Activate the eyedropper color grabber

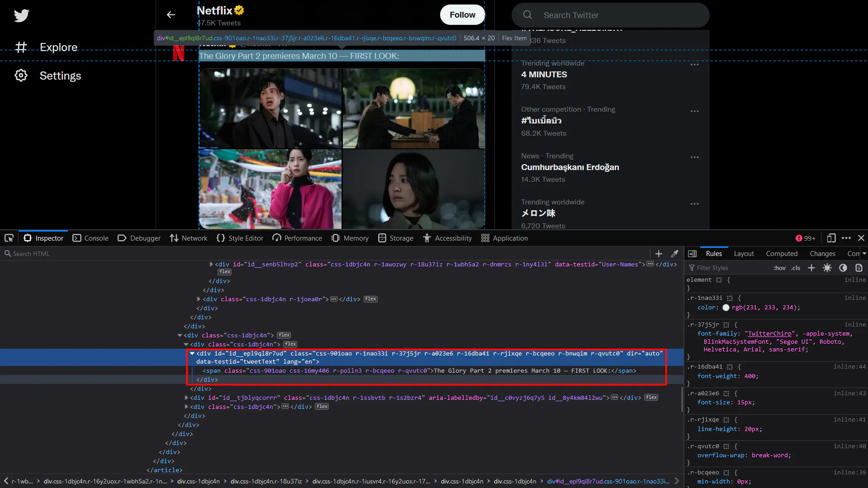[675, 253]
